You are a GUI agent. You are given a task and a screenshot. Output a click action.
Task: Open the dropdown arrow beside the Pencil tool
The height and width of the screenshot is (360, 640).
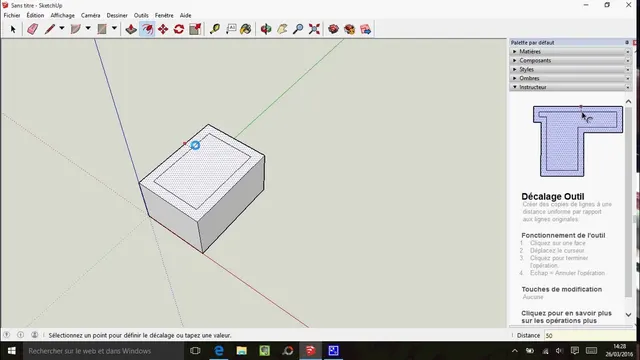(x=62, y=29)
